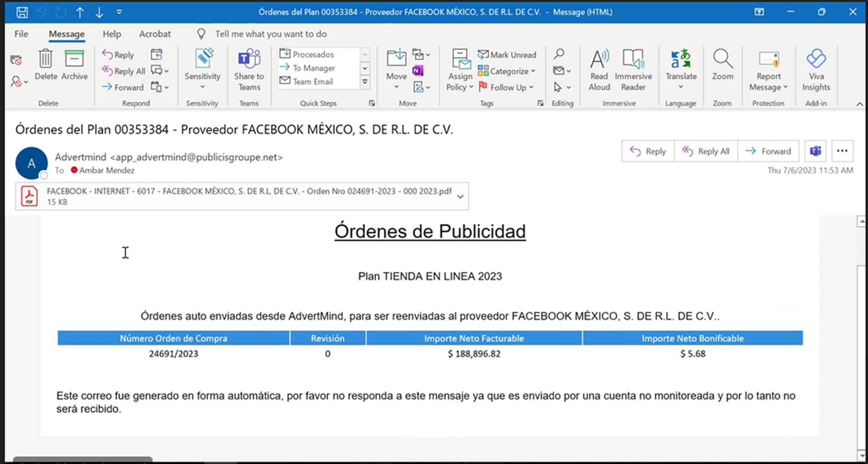Click Forward in the ribbon Respond group
Image resolution: width=868 pixels, height=464 pixels.
click(123, 87)
